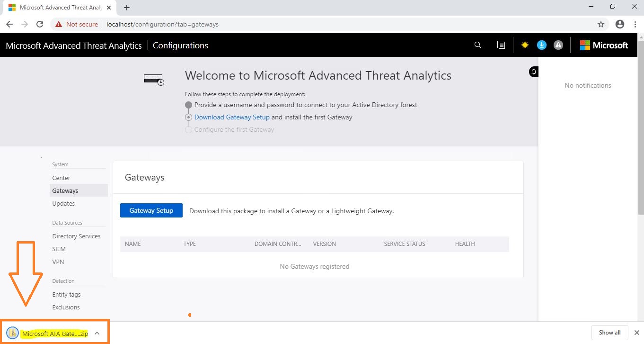Click the No Gateways registered text
The width and height of the screenshot is (644, 344).
(x=315, y=266)
